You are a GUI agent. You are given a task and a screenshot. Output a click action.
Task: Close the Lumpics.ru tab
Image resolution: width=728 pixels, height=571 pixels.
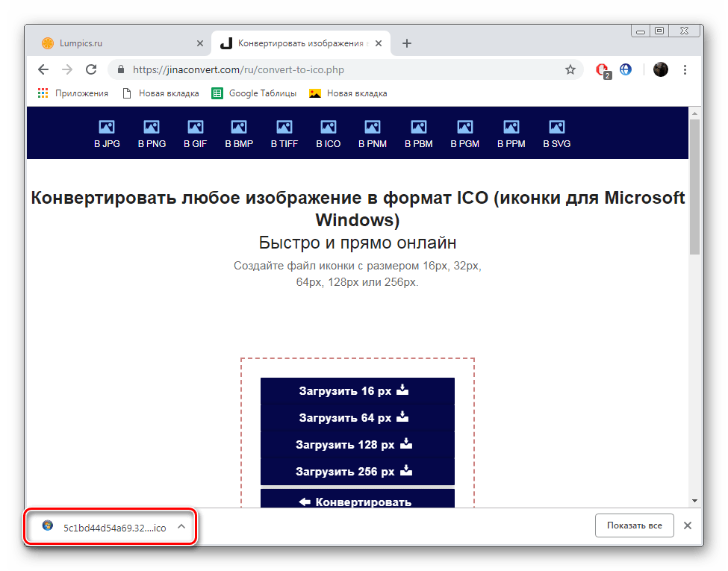click(x=200, y=43)
